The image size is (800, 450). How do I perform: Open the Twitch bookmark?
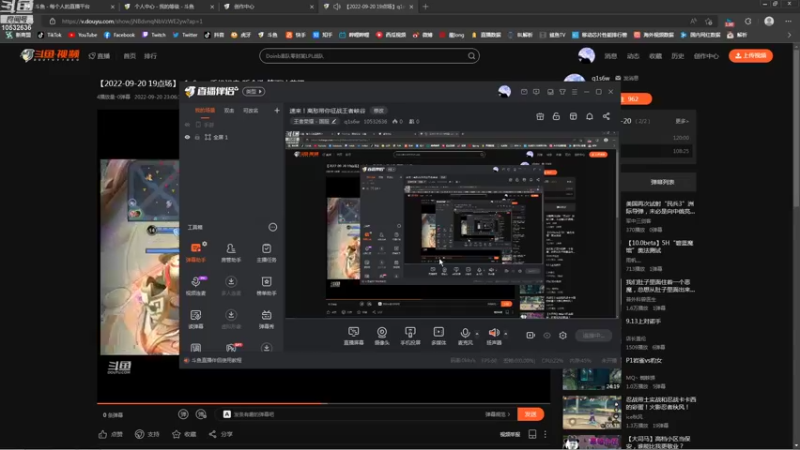(154, 35)
